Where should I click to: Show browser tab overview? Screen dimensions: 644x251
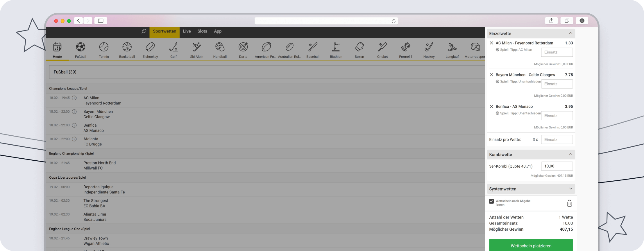point(567,21)
